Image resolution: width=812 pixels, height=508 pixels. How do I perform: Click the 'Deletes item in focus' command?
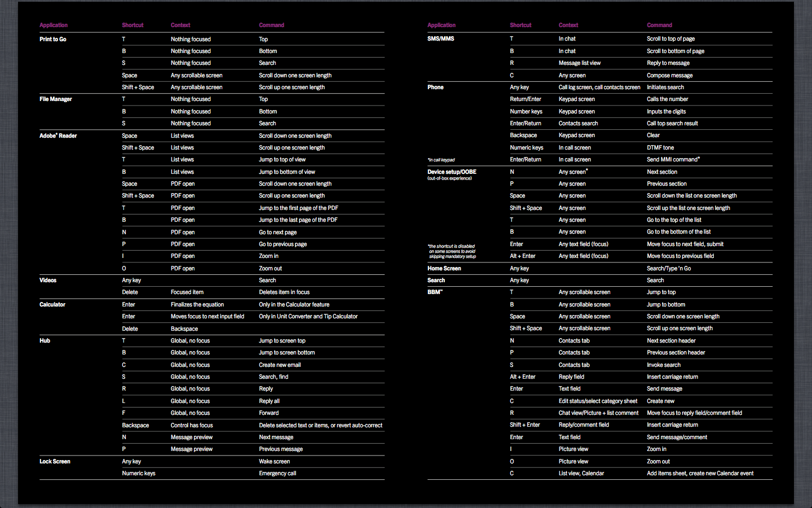click(x=284, y=292)
